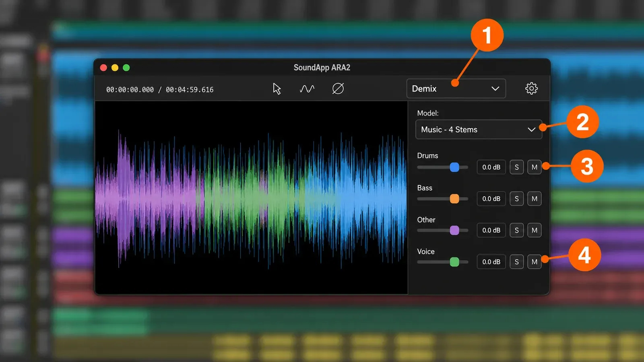The image size is (644, 362).
Task: Mute the Other stem
Action: coord(535,230)
